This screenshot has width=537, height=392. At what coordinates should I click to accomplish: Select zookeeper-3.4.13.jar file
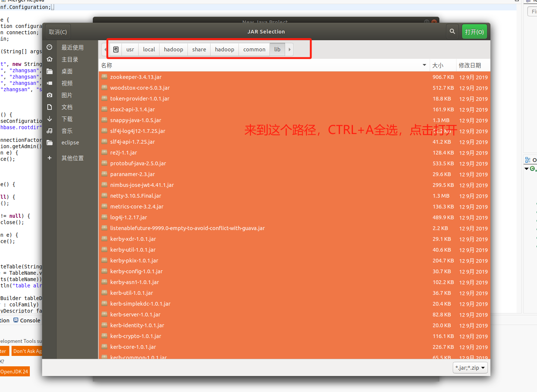294,77
